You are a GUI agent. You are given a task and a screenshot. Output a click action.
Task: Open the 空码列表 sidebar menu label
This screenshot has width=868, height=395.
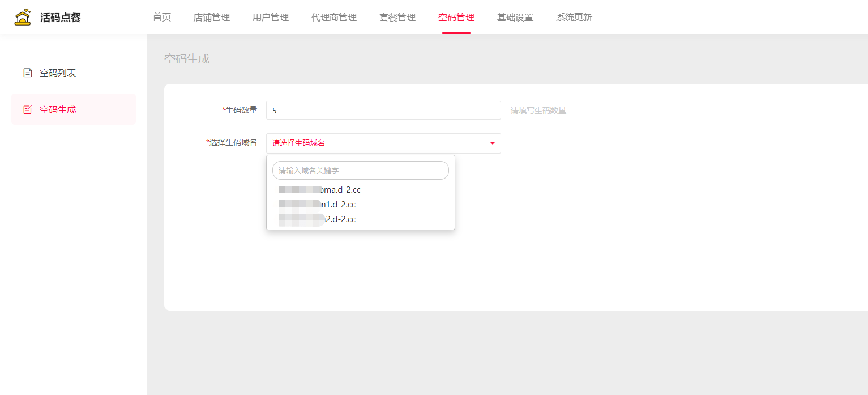coord(58,73)
